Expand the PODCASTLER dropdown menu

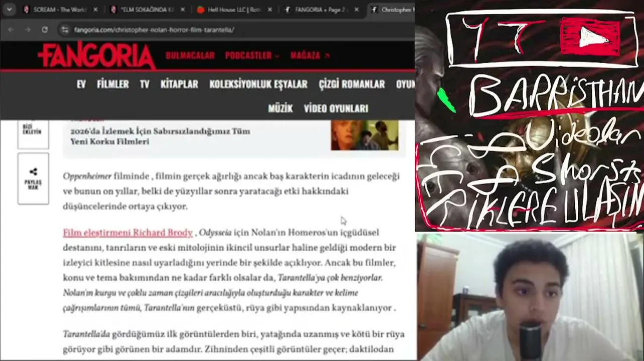pyautogui.click(x=252, y=56)
